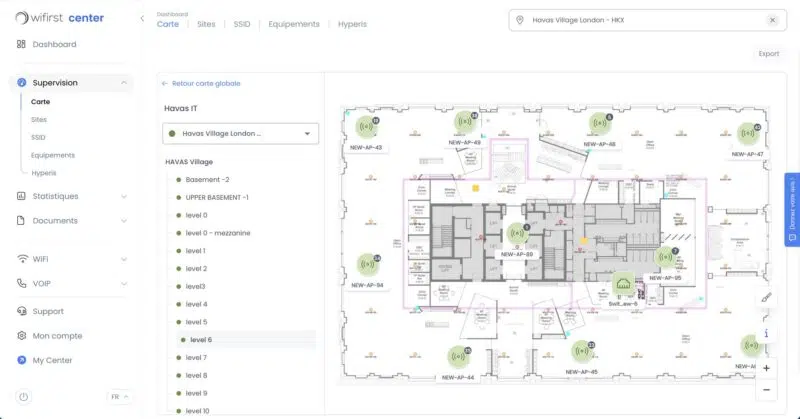Viewport: 800px width, 419px height.
Task: Open Equipements in Supervision submenu
Action: click(x=53, y=155)
